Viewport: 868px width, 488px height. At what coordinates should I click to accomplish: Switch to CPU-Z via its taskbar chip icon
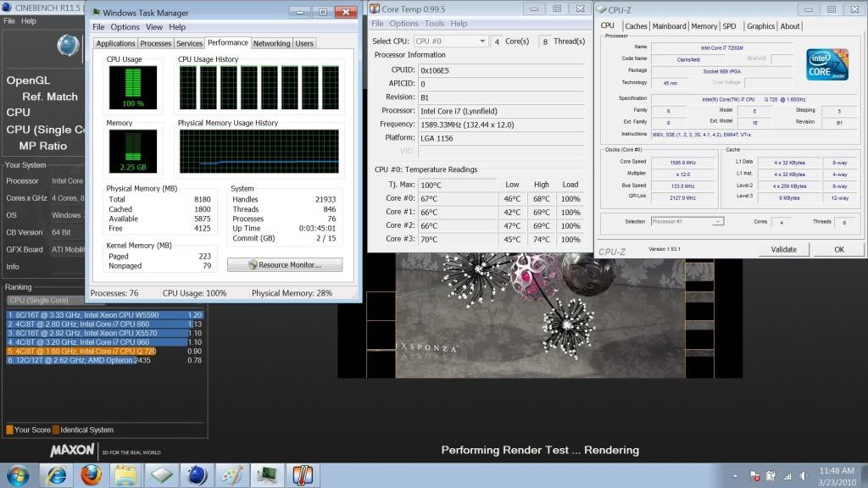click(x=162, y=475)
